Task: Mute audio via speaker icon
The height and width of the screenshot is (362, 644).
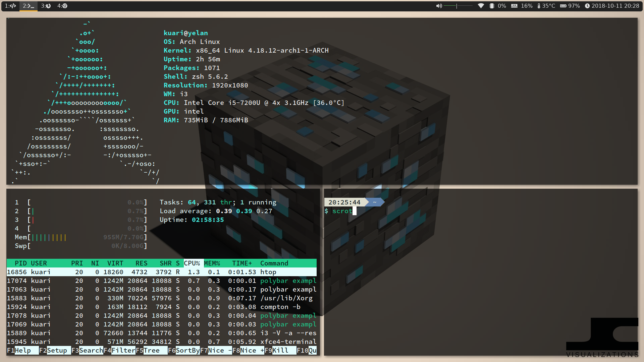Action: pyautogui.click(x=439, y=6)
